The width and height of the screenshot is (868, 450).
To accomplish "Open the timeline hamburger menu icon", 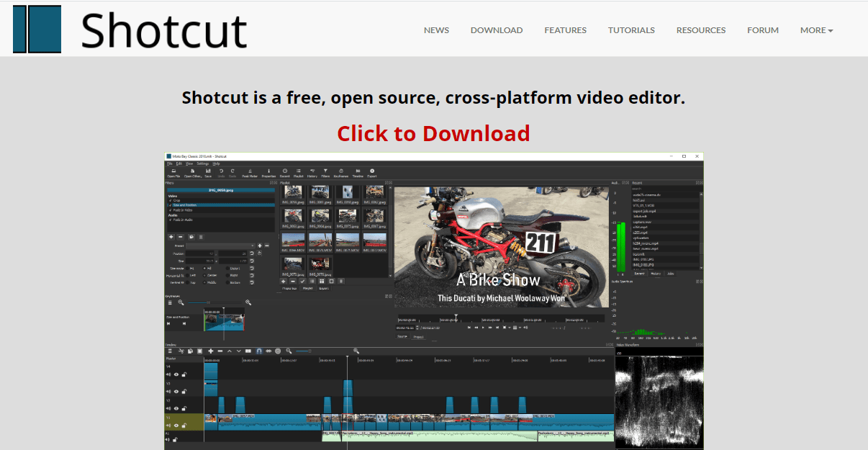I will (x=170, y=351).
